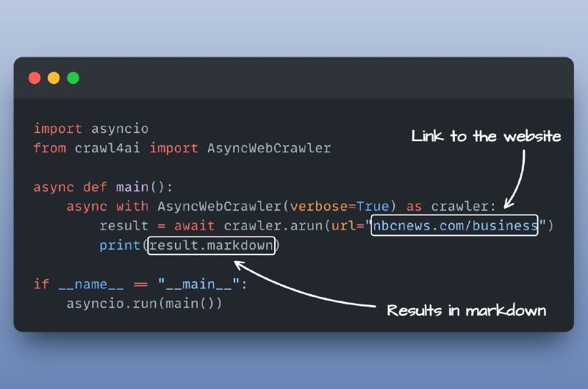Click the "print" function name
This screenshot has width=588, height=389.
click(x=120, y=246)
